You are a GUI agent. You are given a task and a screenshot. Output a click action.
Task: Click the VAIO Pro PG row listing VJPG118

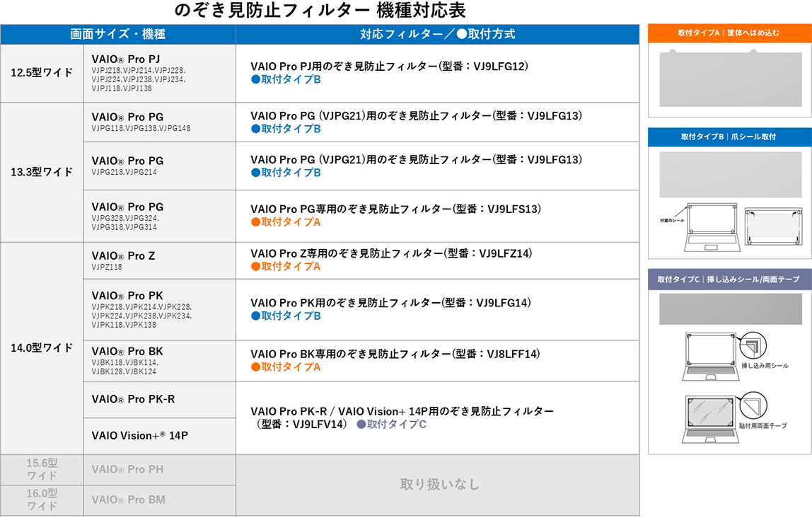(x=160, y=122)
